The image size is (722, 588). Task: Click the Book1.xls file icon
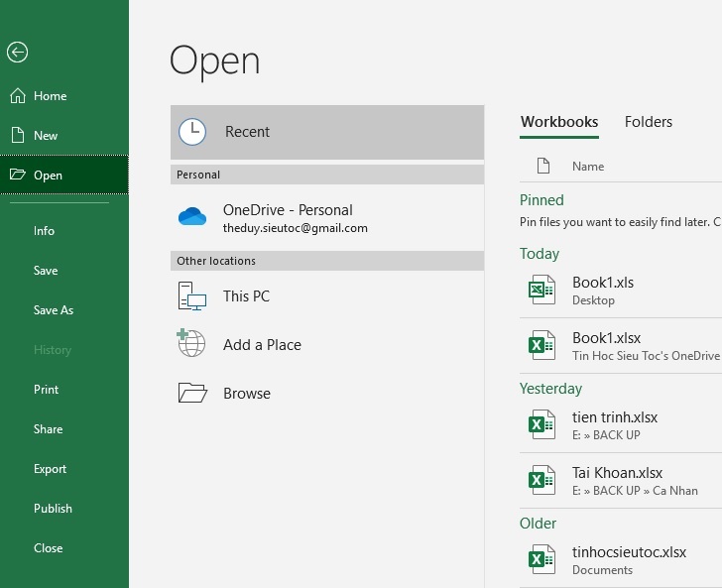[x=541, y=290]
